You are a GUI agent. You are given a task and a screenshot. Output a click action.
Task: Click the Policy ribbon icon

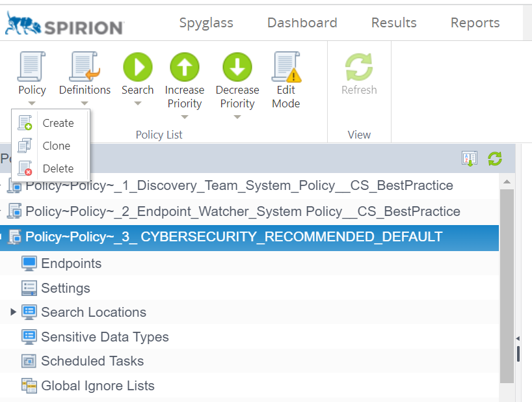point(32,66)
